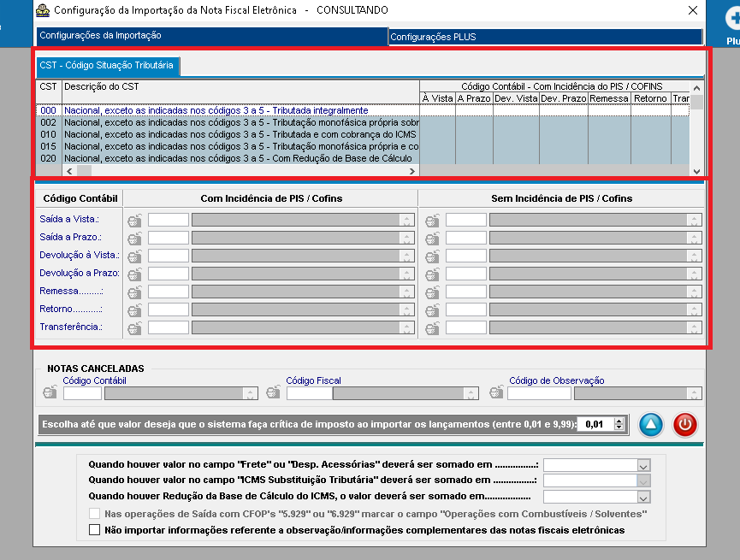Screen dimensions: 740x560
Task: Click the 'Dev. Prazo' column header
Action: tap(564, 98)
